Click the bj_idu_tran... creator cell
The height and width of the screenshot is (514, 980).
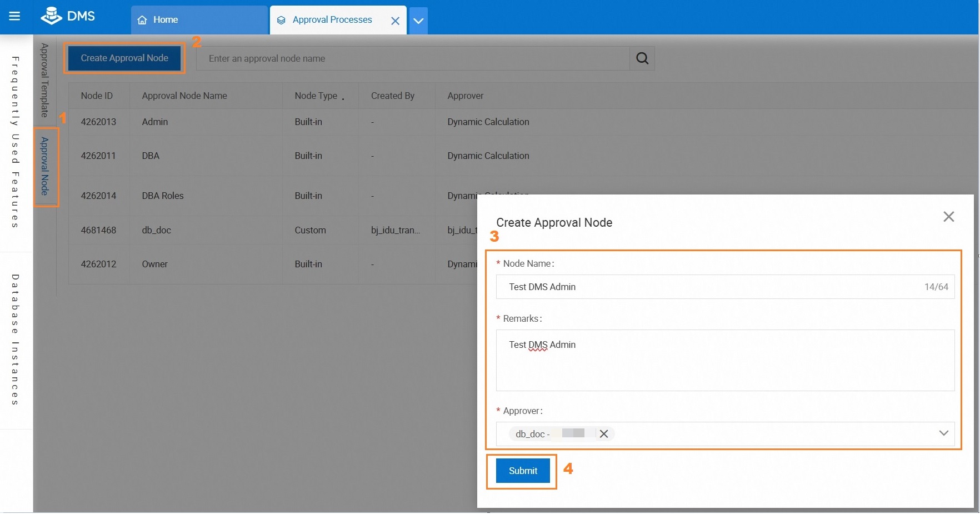click(396, 230)
